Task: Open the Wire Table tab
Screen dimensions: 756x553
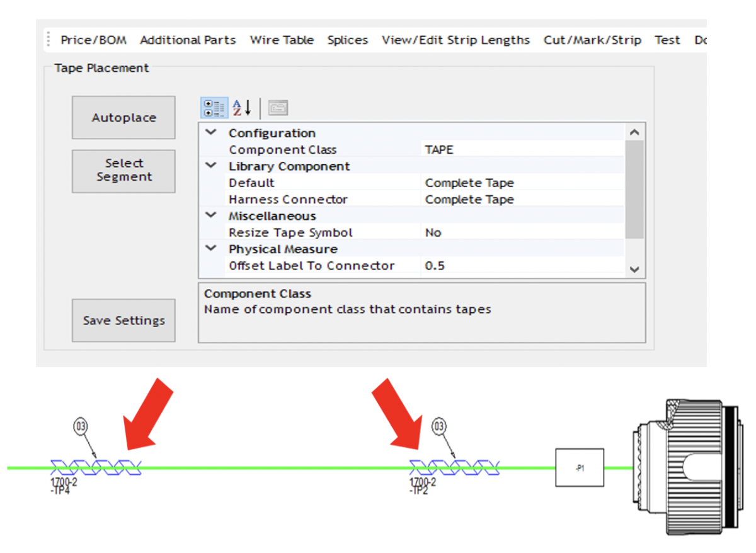Action: tap(282, 40)
